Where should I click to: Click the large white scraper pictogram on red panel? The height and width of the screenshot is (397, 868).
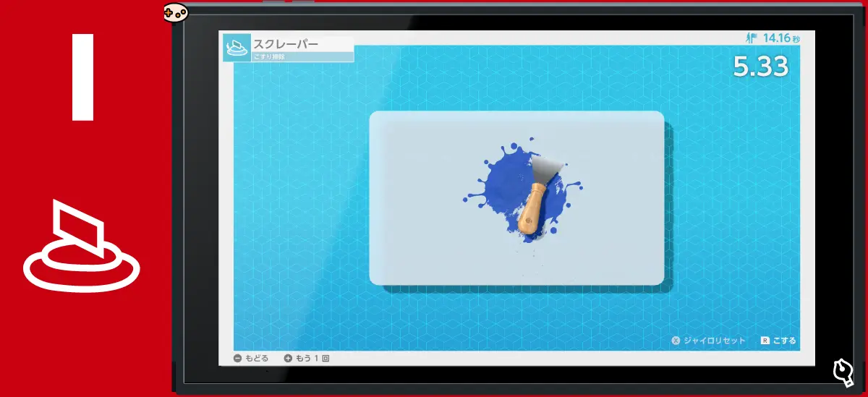pyautogui.click(x=82, y=247)
